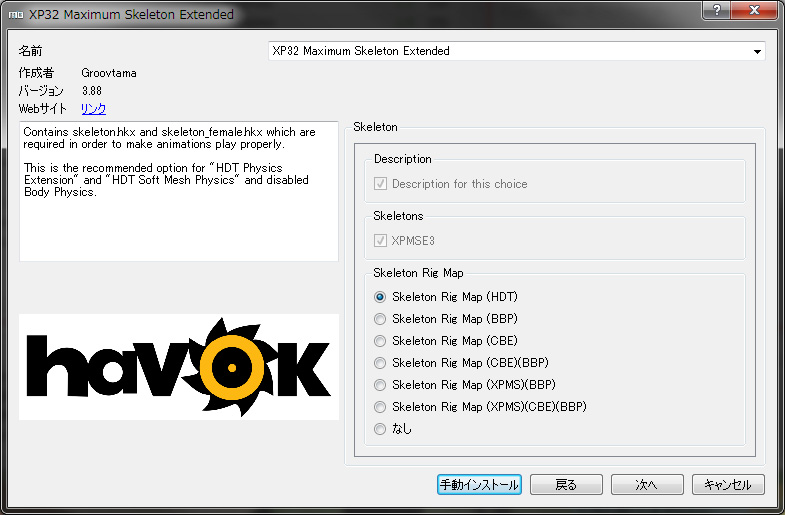Viewport: 785px width, 515px height.
Task: Select Skeleton Rig Map (BBP) option
Action: 446,319
